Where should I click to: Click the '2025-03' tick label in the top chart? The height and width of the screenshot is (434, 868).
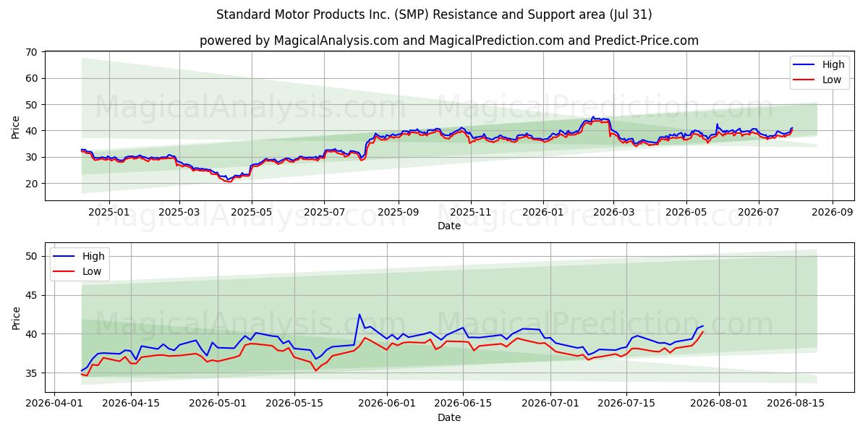[179, 213]
